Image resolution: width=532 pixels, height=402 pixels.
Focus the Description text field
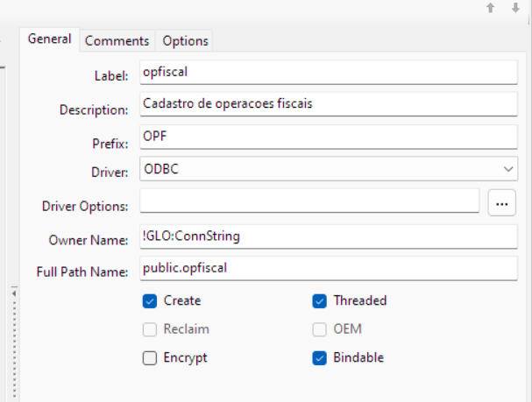point(329,104)
